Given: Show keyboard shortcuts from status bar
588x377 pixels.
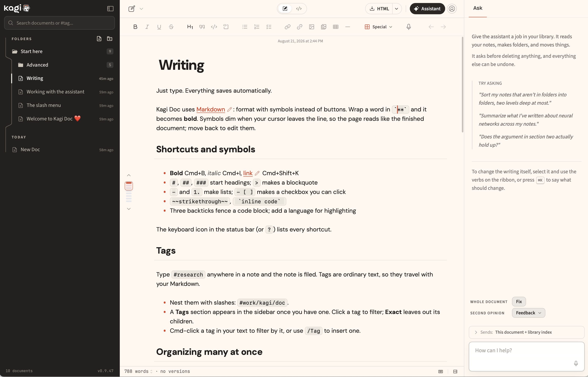Looking at the screenshot, I should pos(440,371).
